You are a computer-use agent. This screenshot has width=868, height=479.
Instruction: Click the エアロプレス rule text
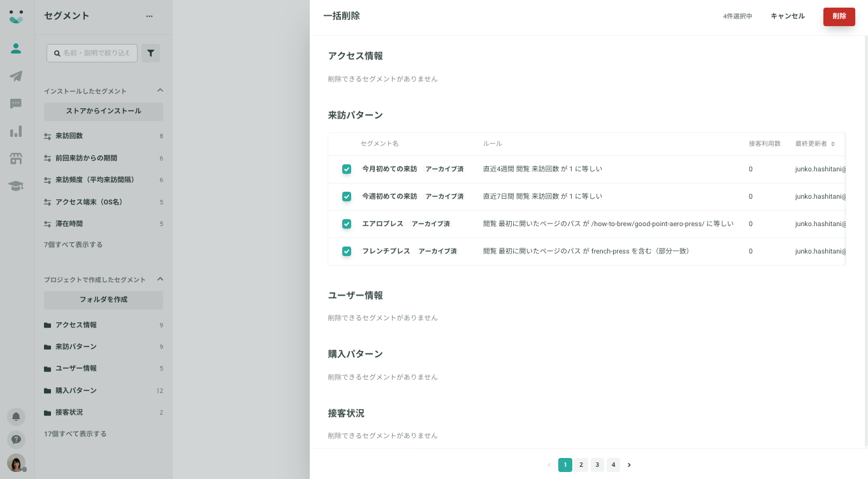click(608, 224)
